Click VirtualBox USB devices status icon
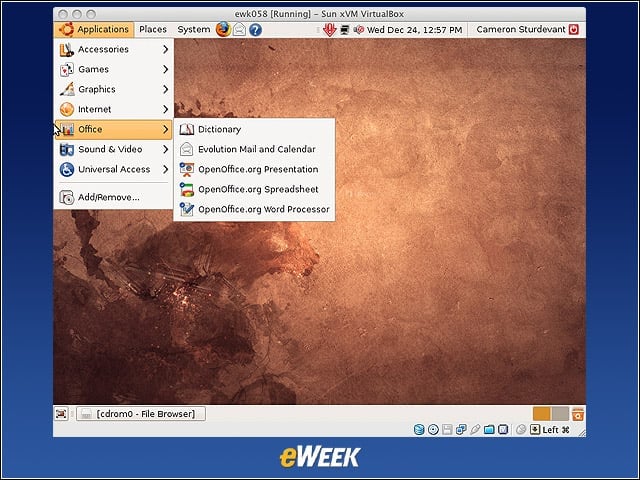Image resolution: width=640 pixels, height=480 pixels. [x=475, y=430]
